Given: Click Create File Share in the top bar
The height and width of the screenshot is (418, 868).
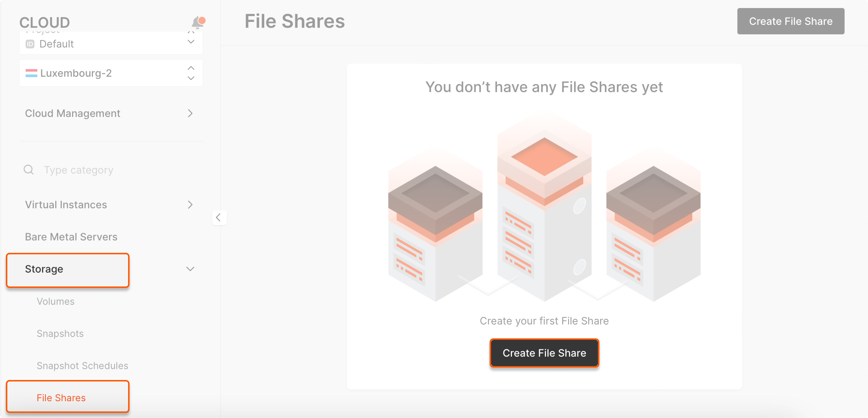Looking at the screenshot, I should pyautogui.click(x=791, y=21).
